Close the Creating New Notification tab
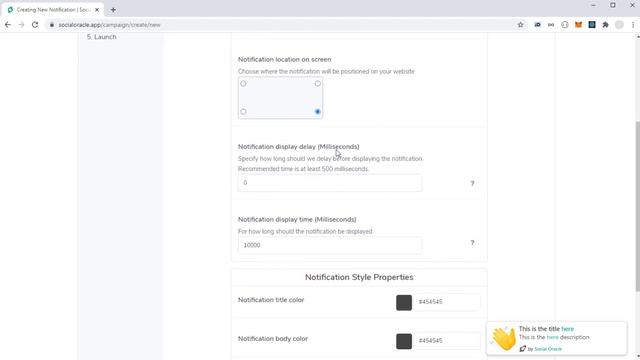The height and width of the screenshot is (360, 640). coord(97,10)
